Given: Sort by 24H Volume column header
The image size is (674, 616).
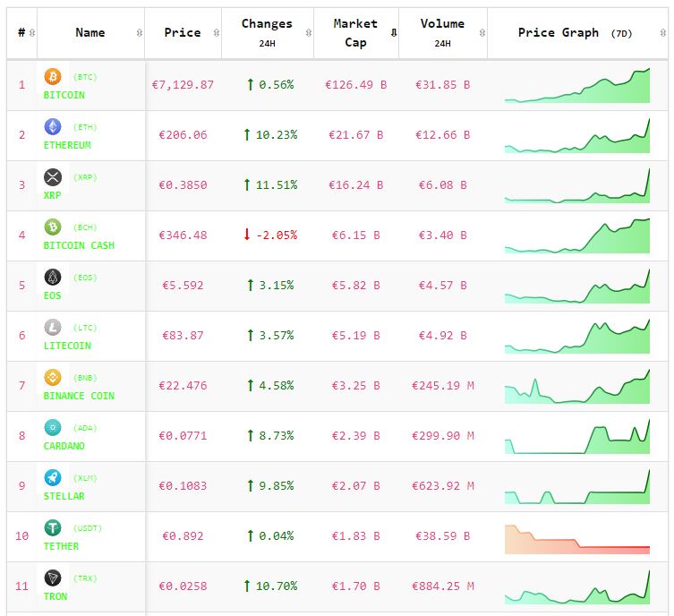Looking at the screenshot, I should click(442, 33).
